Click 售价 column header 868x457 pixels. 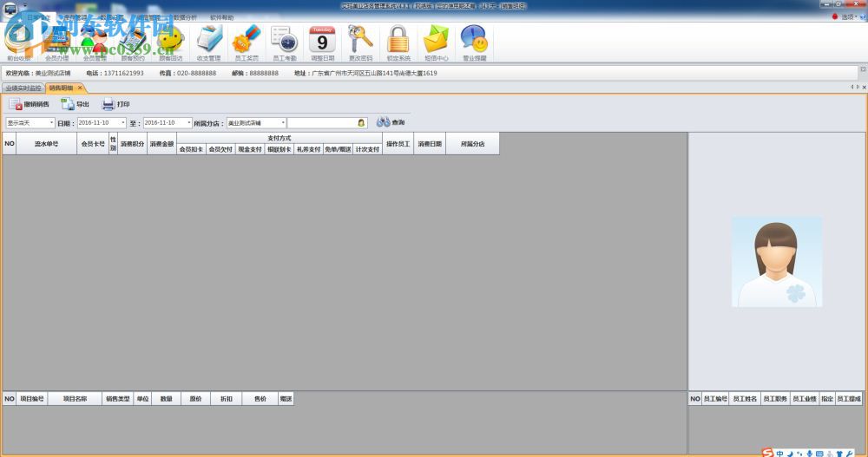click(260, 398)
